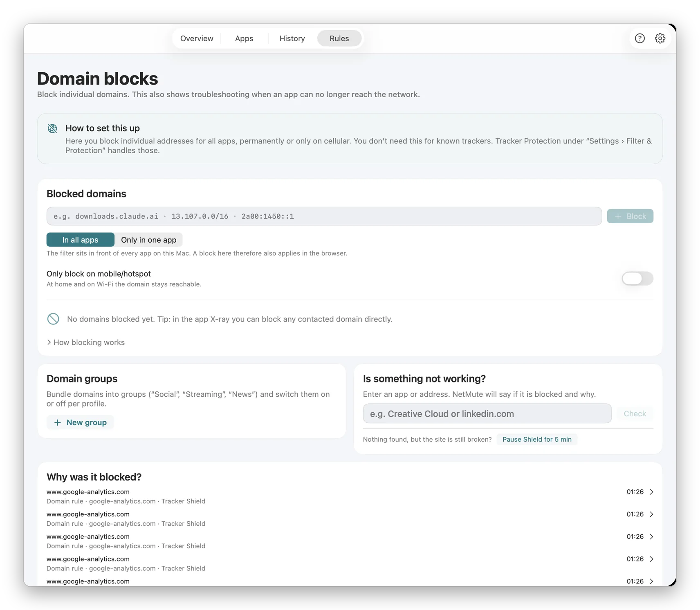Switch to the Overview tab
The width and height of the screenshot is (700, 610).
pyautogui.click(x=197, y=38)
